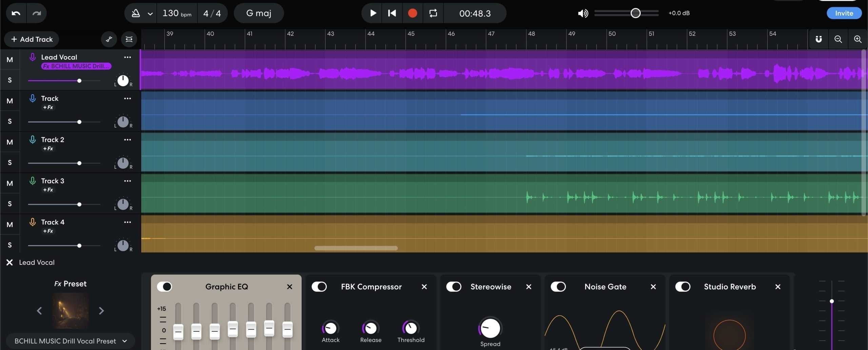Viewport: 868px width, 350px height.
Task: Toggle the snap magnet icon
Action: (818, 39)
